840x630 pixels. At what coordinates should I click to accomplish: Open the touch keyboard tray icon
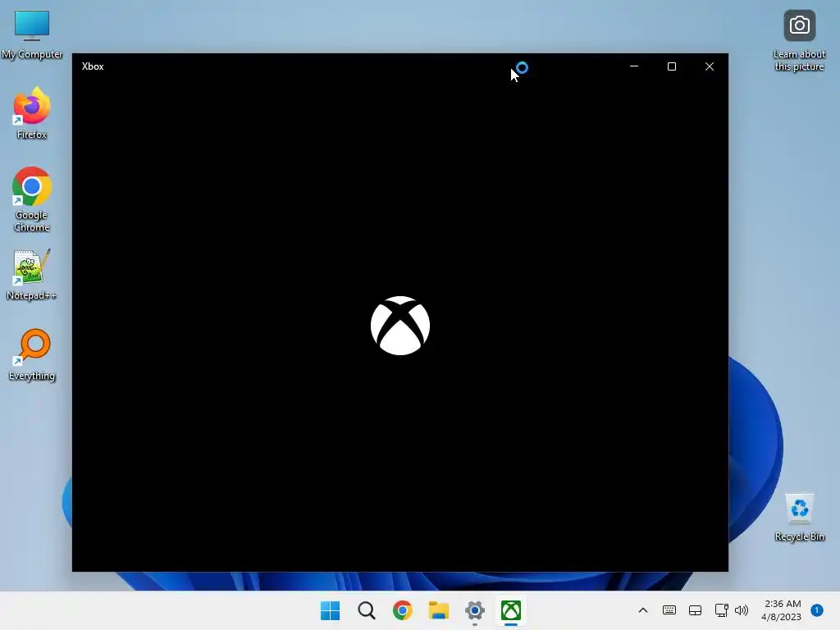tap(669, 610)
